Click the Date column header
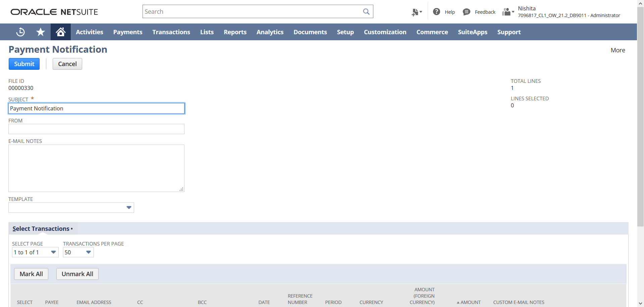The height and width of the screenshot is (307, 644). (264, 302)
